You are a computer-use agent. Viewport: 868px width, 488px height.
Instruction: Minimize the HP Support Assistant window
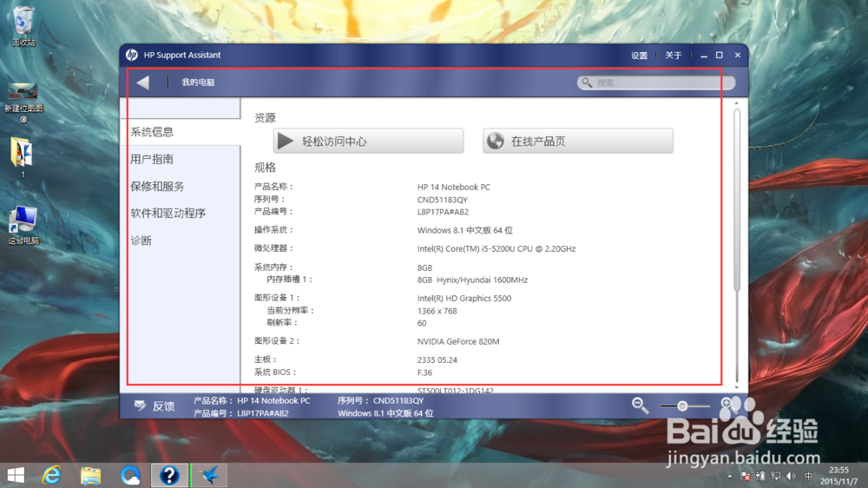click(704, 56)
